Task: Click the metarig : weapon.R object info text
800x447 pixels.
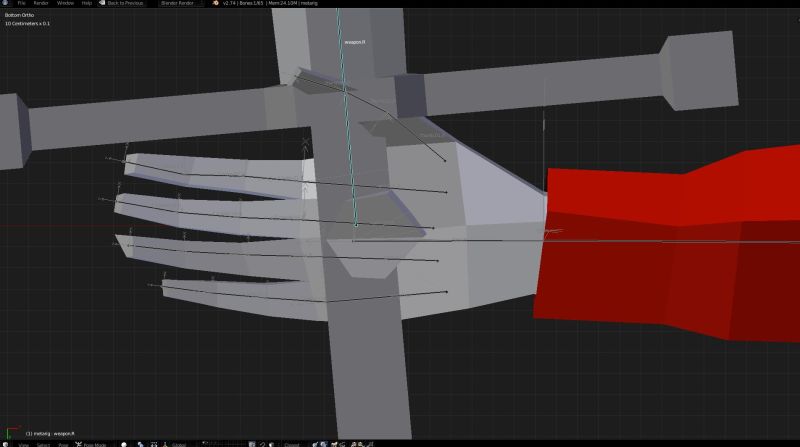Action: (50, 434)
